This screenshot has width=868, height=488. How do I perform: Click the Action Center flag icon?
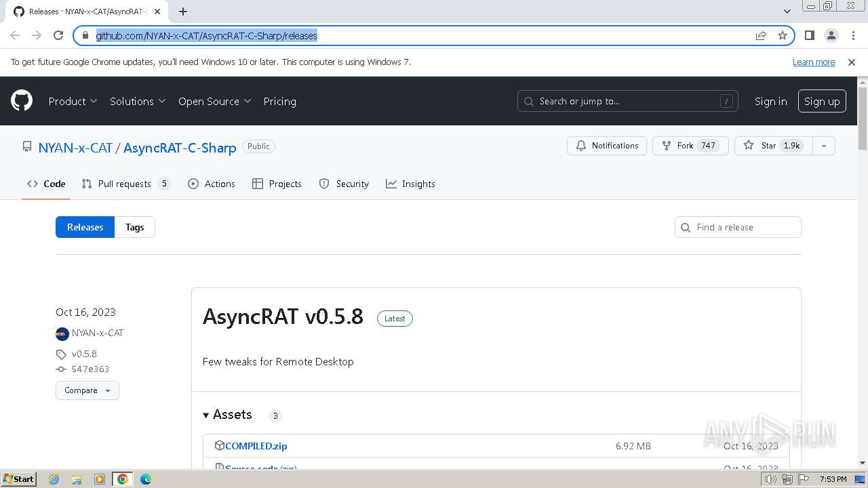(804, 479)
